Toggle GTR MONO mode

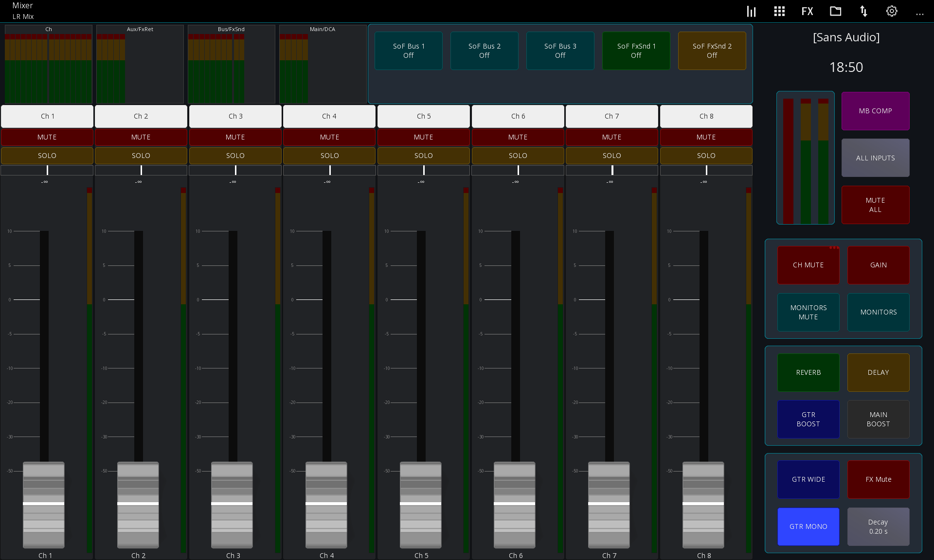pos(808,526)
